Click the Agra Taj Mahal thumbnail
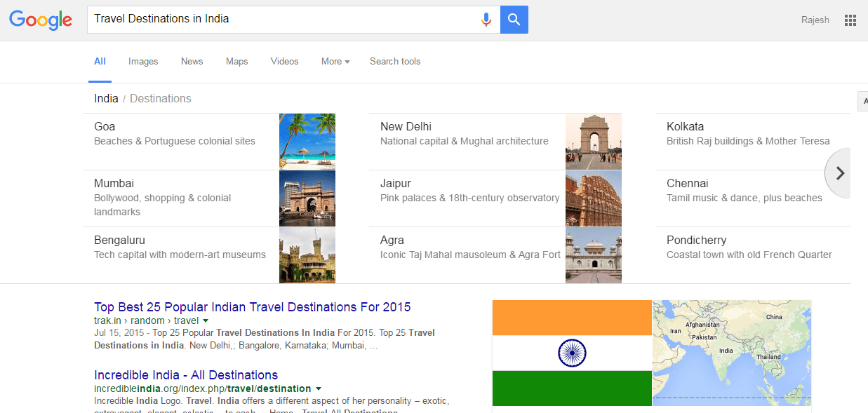The width and height of the screenshot is (868, 413). [594, 255]
